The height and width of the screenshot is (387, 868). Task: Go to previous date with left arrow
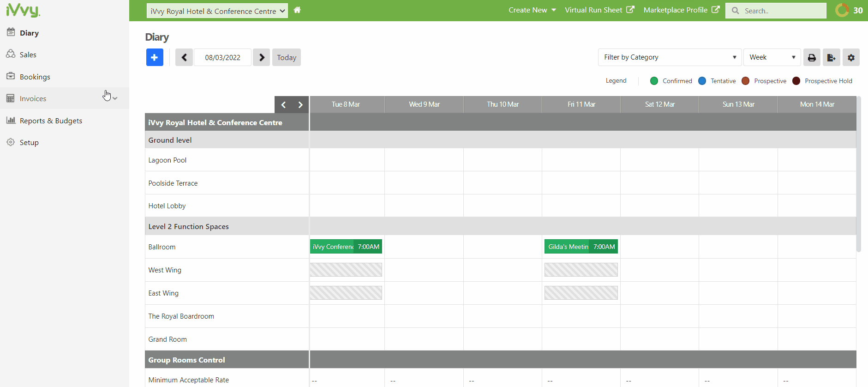184,57
